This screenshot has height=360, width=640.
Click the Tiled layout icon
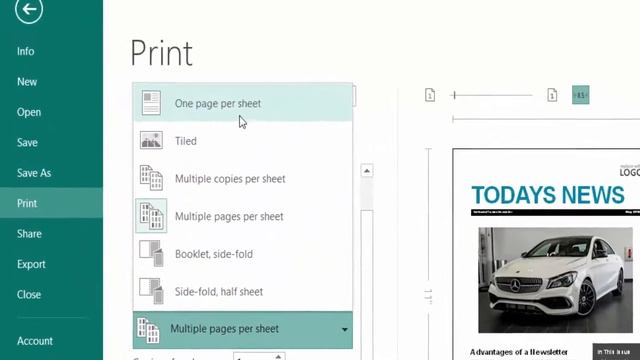coord(151,140)
